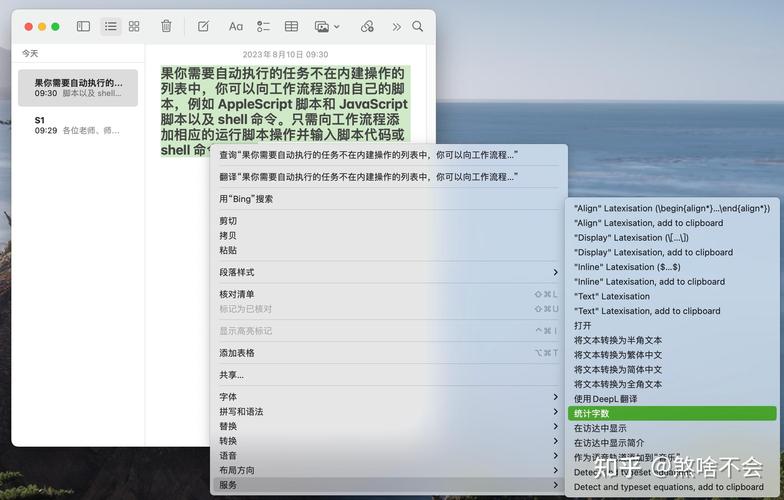Run "Inline" Latexisation ($...$) service
784x500 pixels.
(x=672, y=267)
